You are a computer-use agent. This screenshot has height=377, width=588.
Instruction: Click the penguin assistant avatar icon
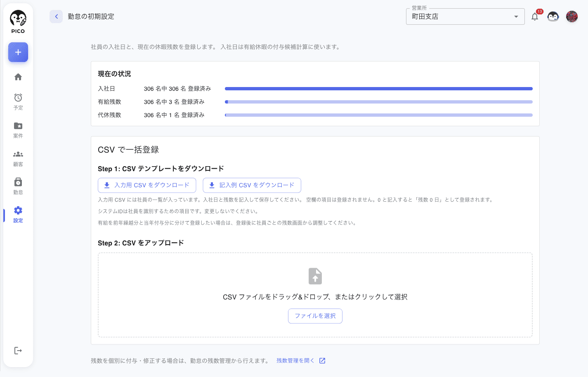pyautogui.click(x=553, y=16)
